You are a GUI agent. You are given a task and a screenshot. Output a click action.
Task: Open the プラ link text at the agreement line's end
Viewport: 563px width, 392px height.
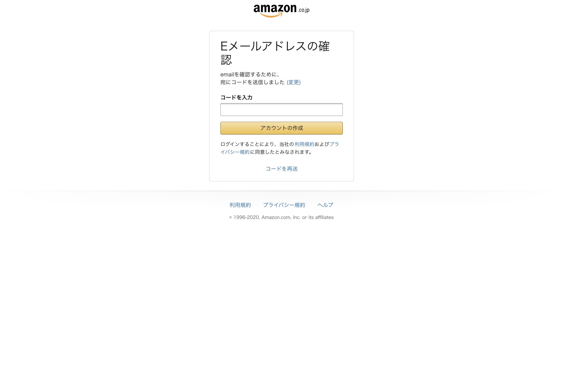(x=334, y=144)
